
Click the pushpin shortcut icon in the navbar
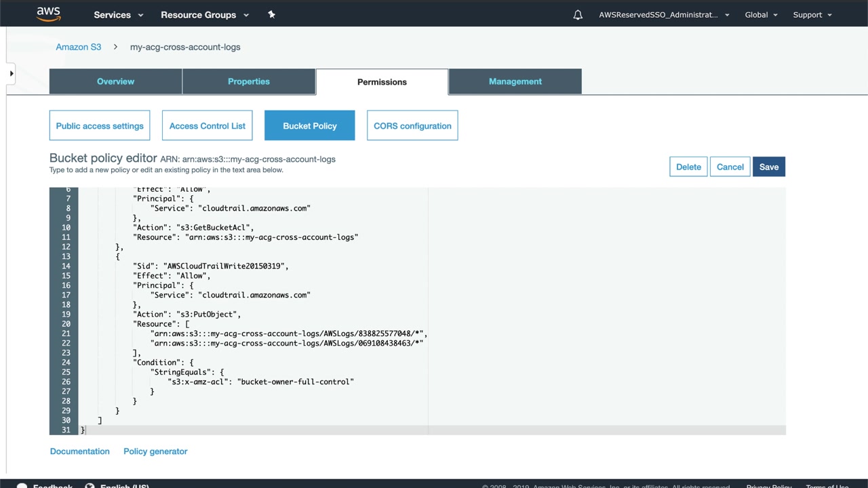(x=271, y=14)
